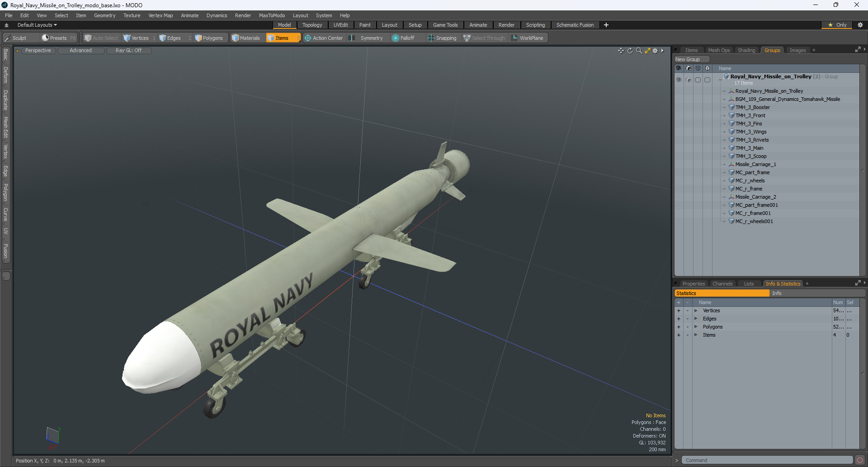Maximize the Info & Statistics panel
The height and width of the screenshot is (467, 868).
click(858, 283)
